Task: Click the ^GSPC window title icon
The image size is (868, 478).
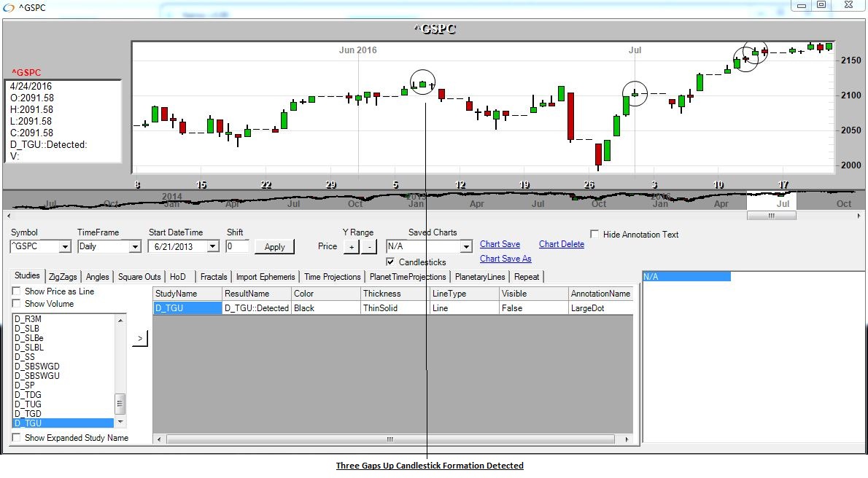Action: point(7,7)
